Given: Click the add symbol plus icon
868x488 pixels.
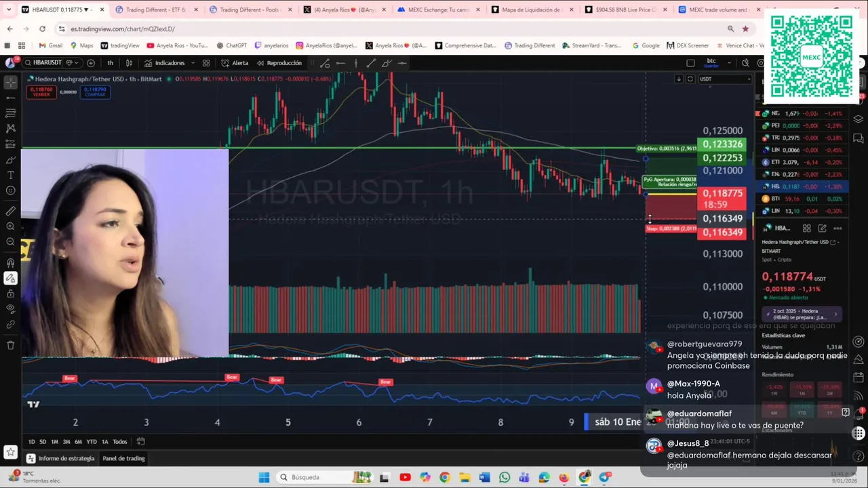Looking at the screenshot, I should (x=91, y=63).
